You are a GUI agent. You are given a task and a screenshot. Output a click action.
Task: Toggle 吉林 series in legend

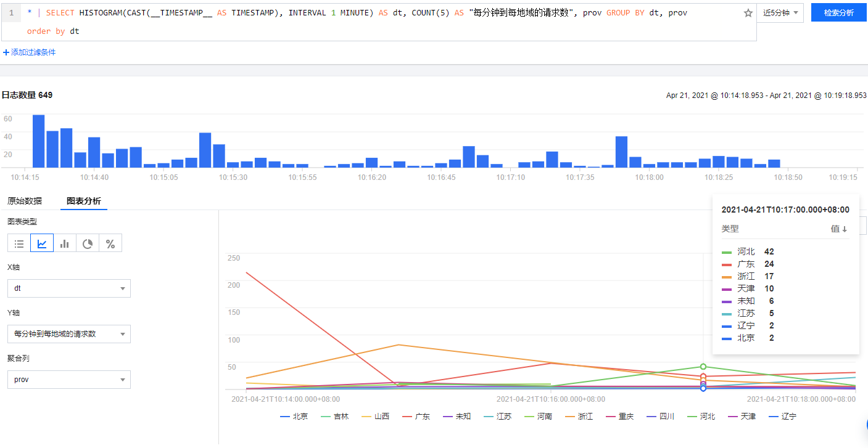click(334, 417)
